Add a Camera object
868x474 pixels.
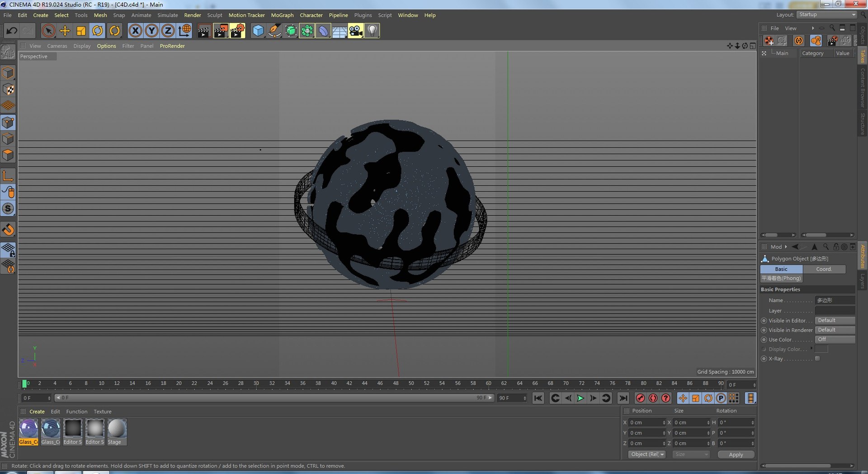[x=356, y=31]
